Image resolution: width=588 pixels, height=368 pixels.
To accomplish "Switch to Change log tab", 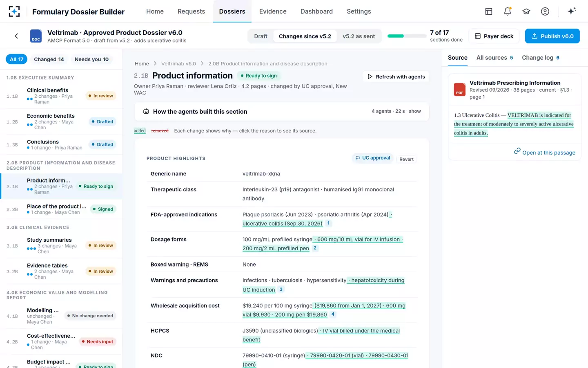I will (x=540, y=58).
